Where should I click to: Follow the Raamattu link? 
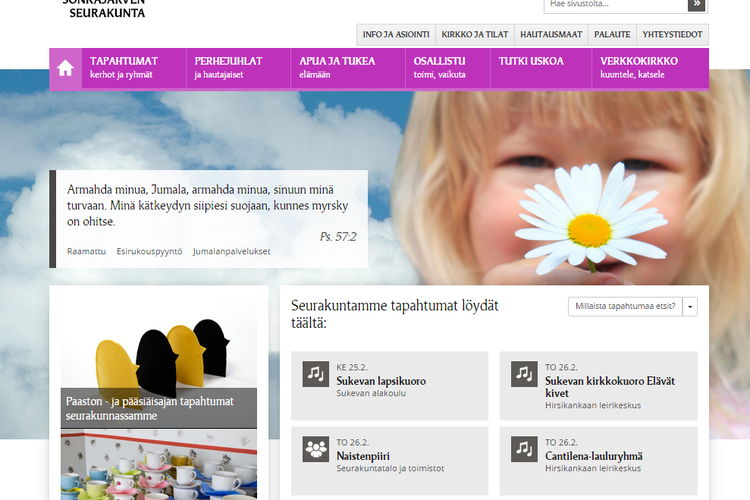(x=86, y=251)
